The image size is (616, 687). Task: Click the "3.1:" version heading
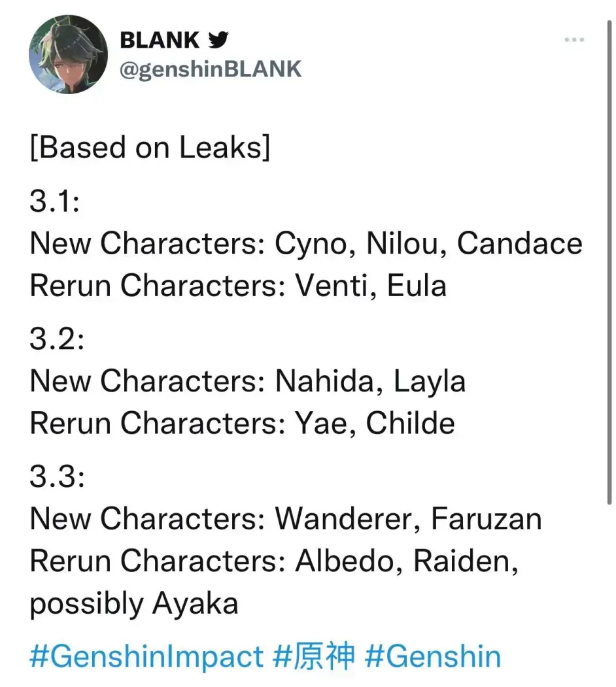[x=55, y=202]
